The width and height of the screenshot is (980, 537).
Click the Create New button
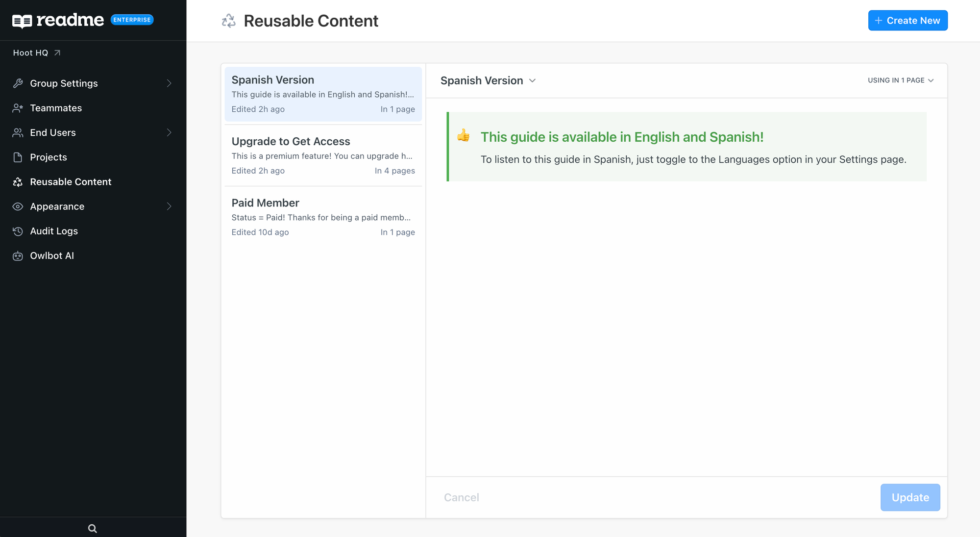(x=907, y=21)
